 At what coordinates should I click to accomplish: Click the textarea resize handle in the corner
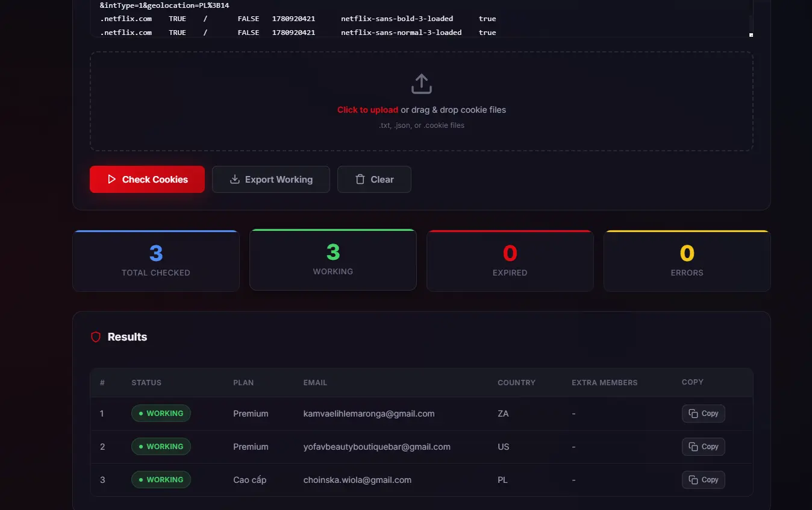(x=751, y=35)
